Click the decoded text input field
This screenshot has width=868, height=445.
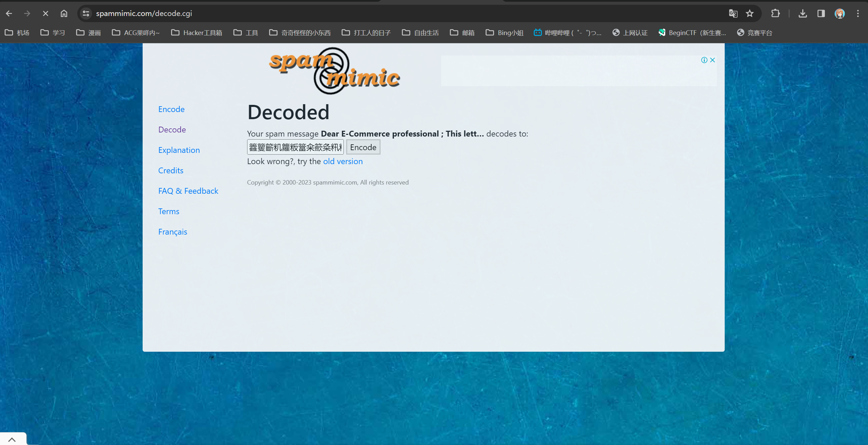[x=295, y=147]
